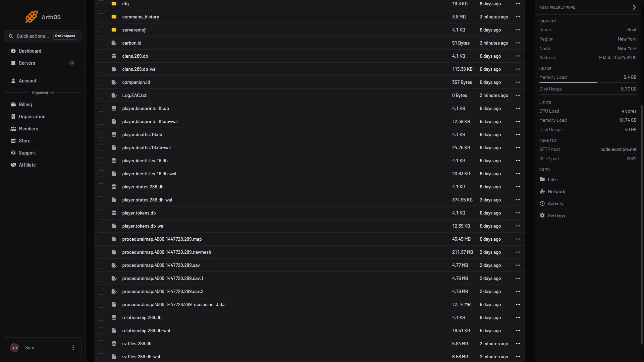Click the Disk Usage progress bar

coord(588,94)
